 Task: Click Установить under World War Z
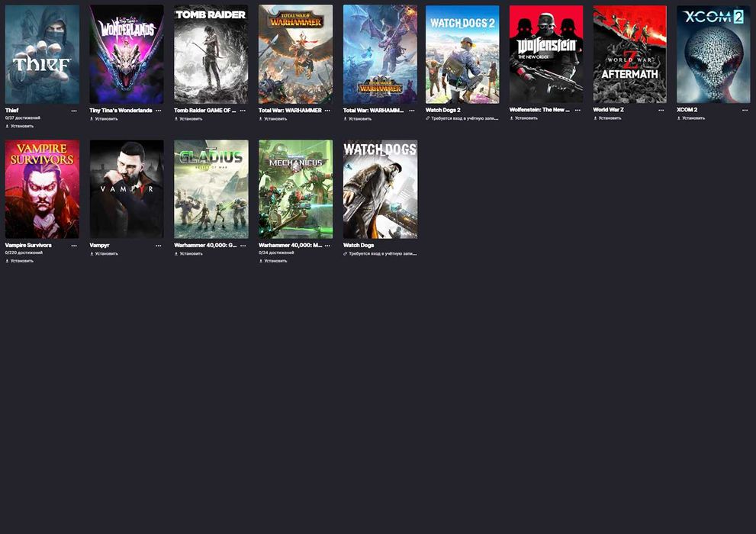(607, 118)
